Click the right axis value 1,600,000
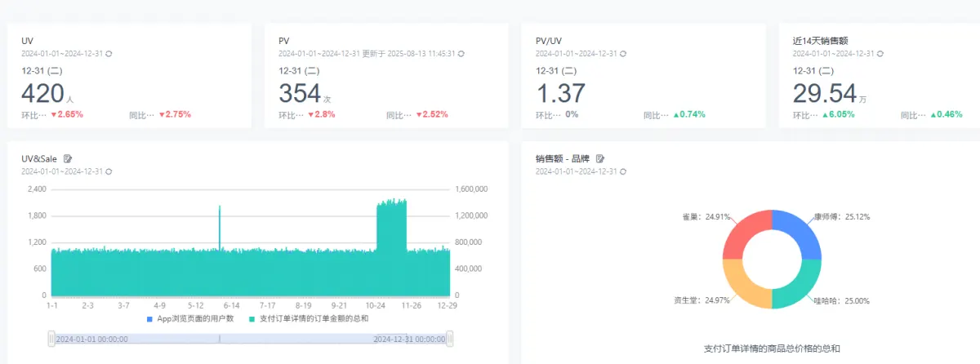The image size is (980, 364). pyautogui.click(x=471, y=189)
